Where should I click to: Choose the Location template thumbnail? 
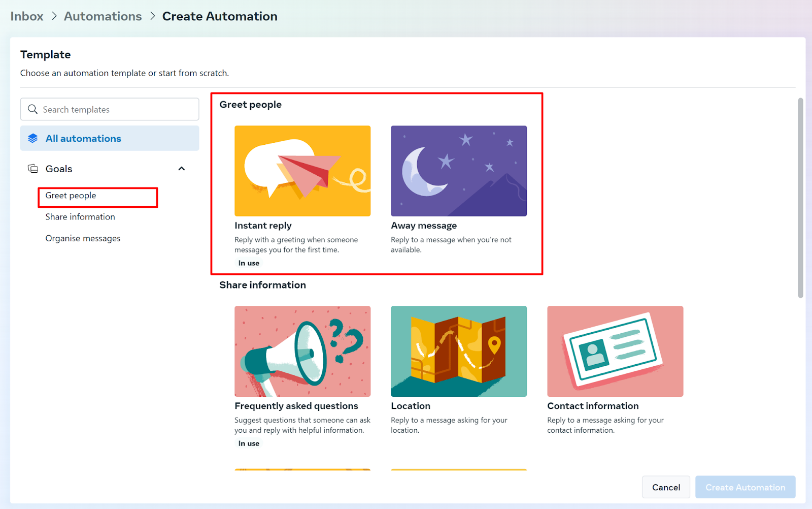(x=459, y=351)
